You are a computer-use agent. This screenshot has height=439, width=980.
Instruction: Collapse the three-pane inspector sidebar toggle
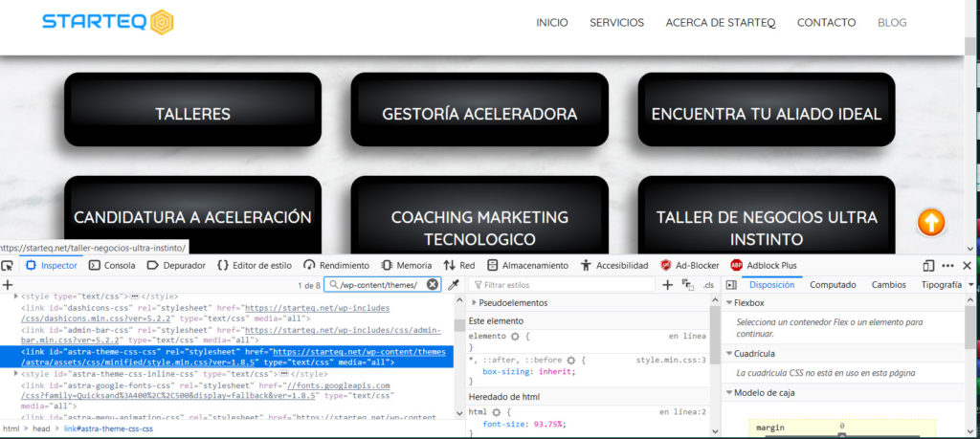731,285
